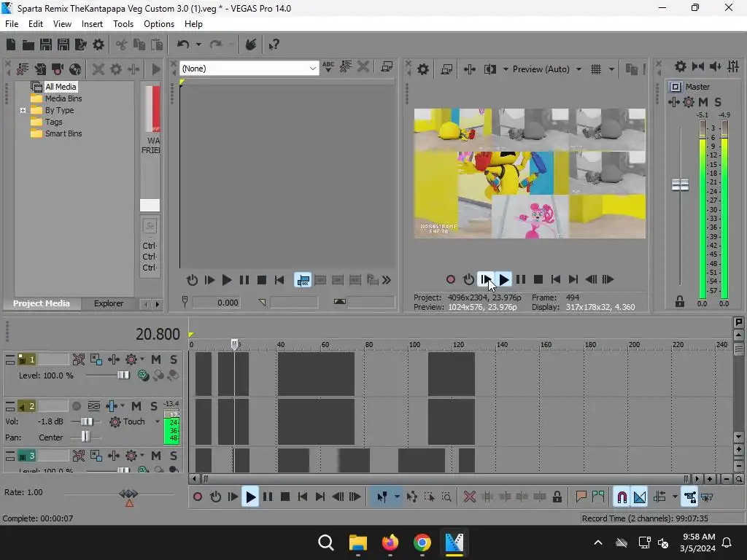Open the Touch automation mode dropdown on track 2

click(x=158, y=421)
